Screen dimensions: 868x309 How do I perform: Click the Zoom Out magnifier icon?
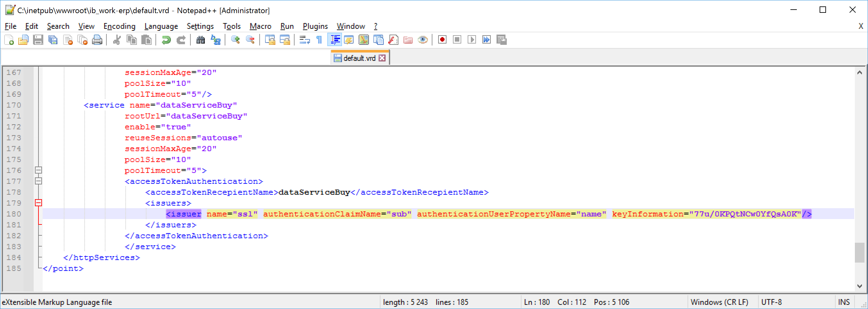click(x=250, y=40)
